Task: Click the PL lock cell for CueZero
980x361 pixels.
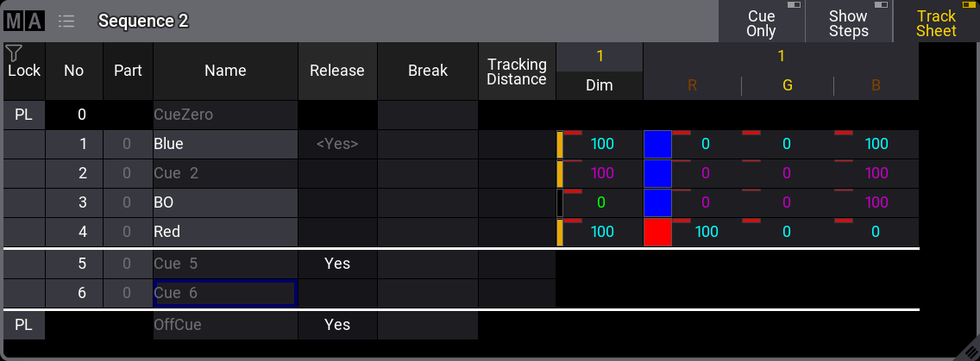Action: click(x=24, y=115)
